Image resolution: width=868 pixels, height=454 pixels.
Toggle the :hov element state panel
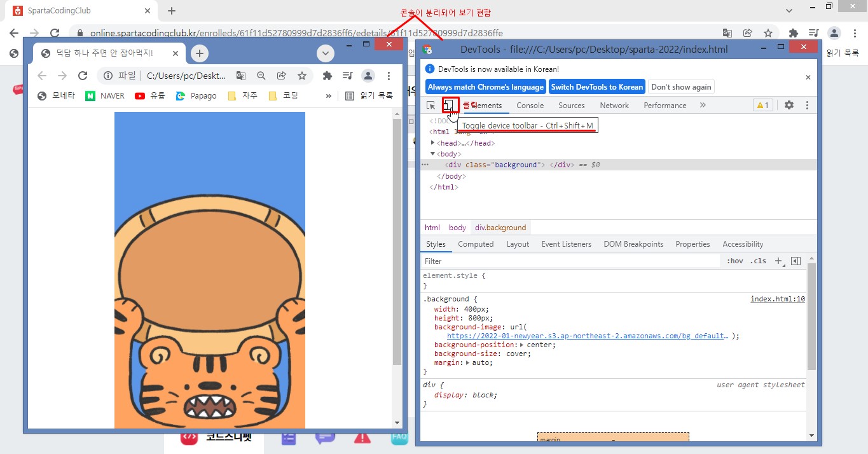point(735,261)
